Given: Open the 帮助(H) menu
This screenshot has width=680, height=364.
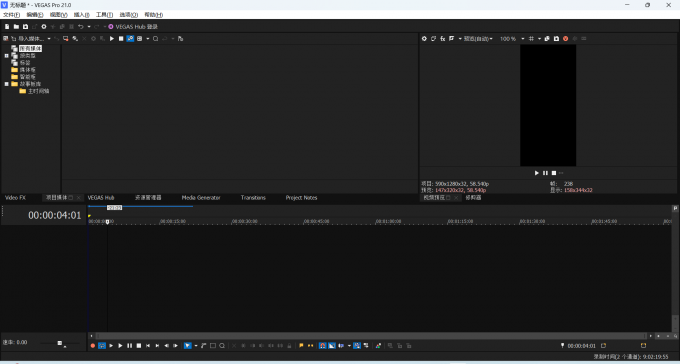Looking at the screenshot, I should [154, 15].
